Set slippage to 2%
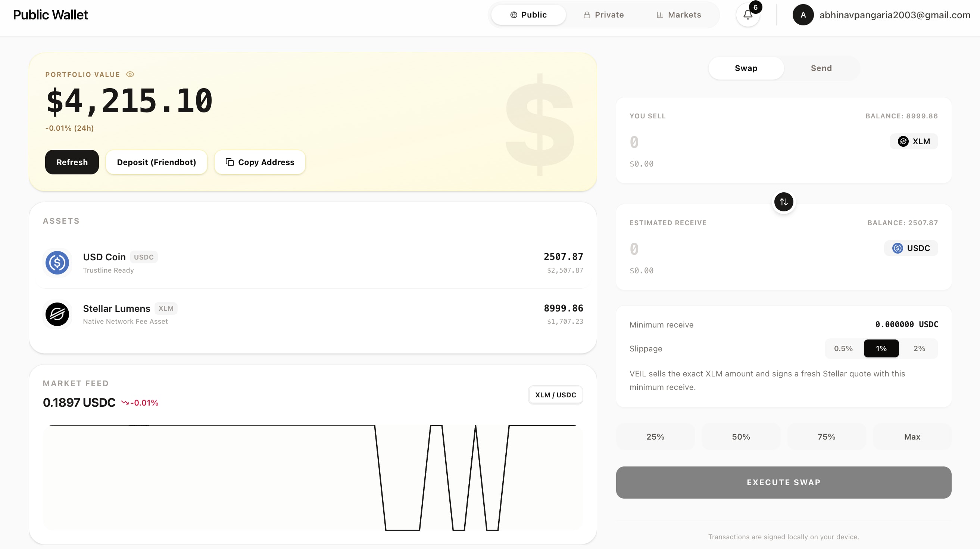This screenshot has width=980, height=549. [x=919, y=348]
